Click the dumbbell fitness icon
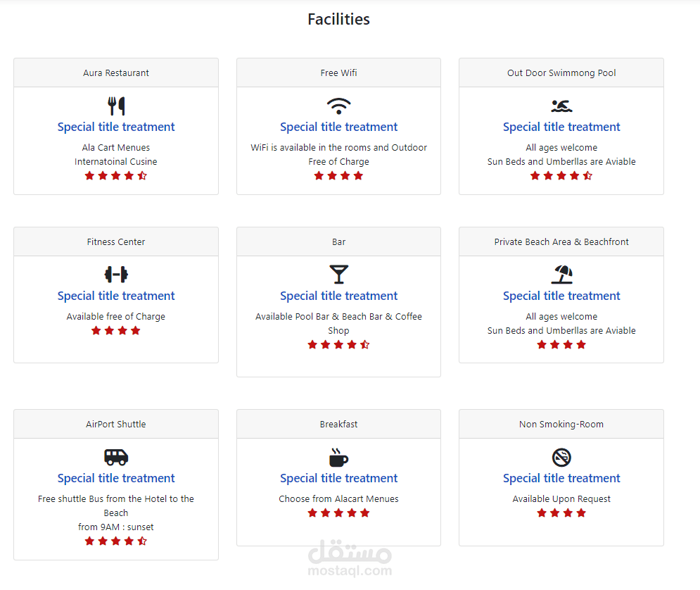This screenshot has width=700, height=590. (x=116, y=275)
